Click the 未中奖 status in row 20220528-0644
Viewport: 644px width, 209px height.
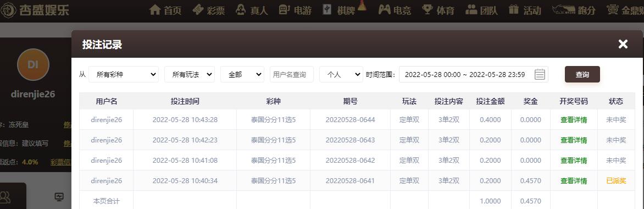616,120
